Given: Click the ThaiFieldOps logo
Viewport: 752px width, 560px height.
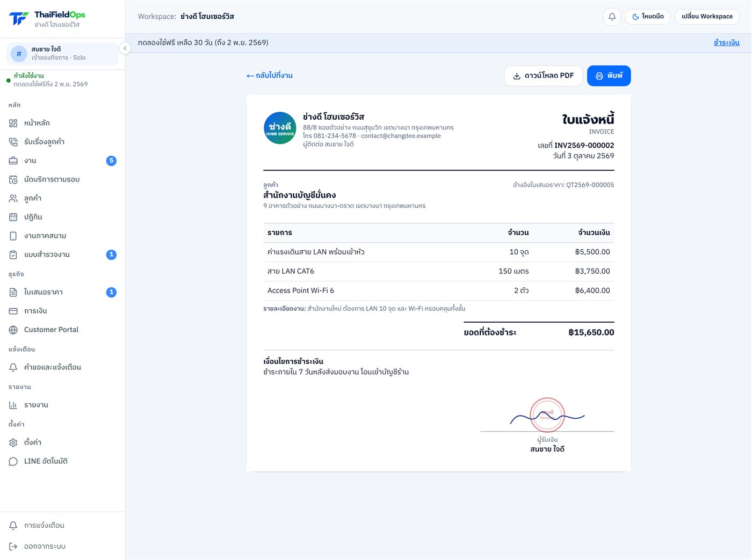Looking at the screenshot, I should pos(47,19).
